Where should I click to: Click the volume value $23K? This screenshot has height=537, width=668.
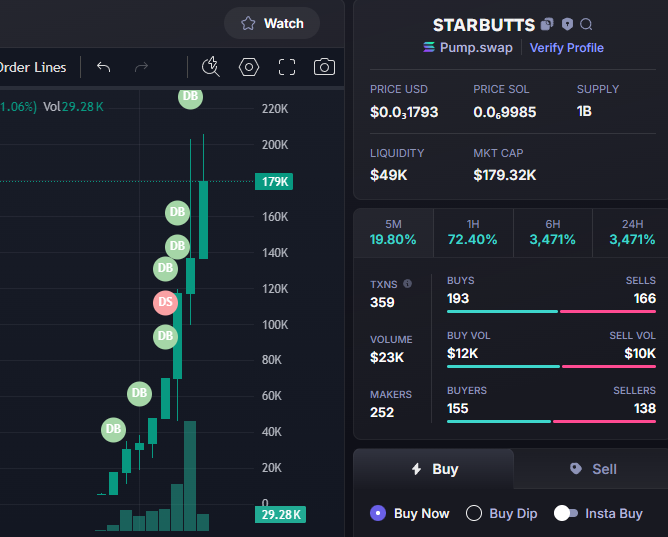pos(387,357)
